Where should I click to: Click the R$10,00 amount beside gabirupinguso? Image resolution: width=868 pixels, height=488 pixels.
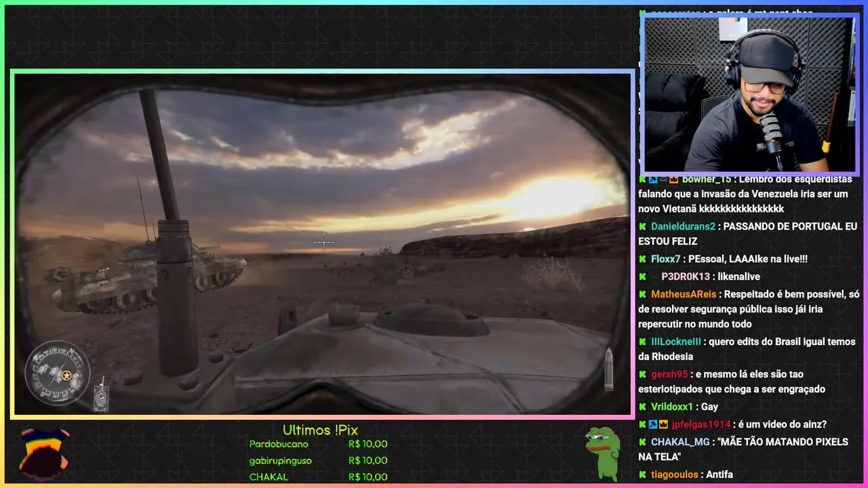coord(368,460)
